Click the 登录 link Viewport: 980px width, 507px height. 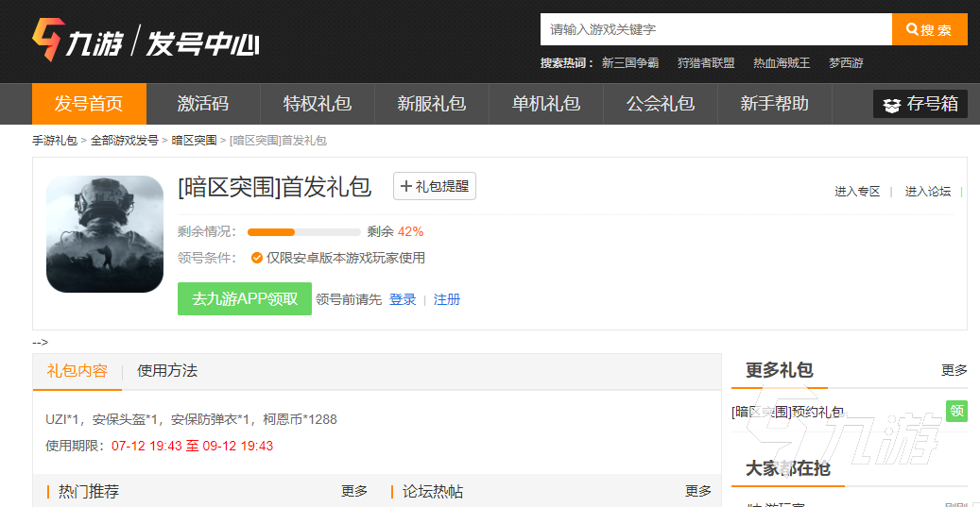pos(403,299)
